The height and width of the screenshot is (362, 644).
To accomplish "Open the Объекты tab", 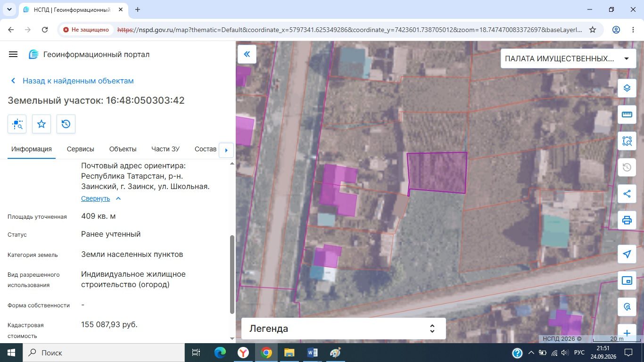I will 123,149.
